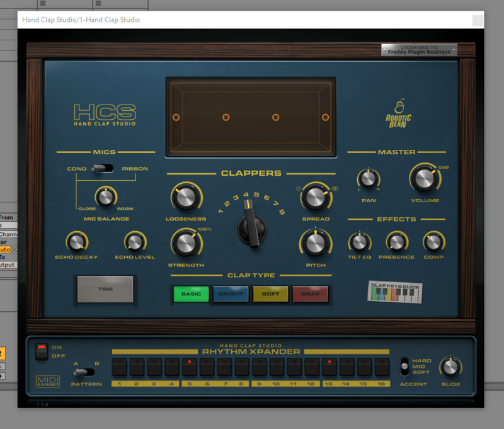Click the Echo Decay knob
504x429 pixels.
coord(76,242)
